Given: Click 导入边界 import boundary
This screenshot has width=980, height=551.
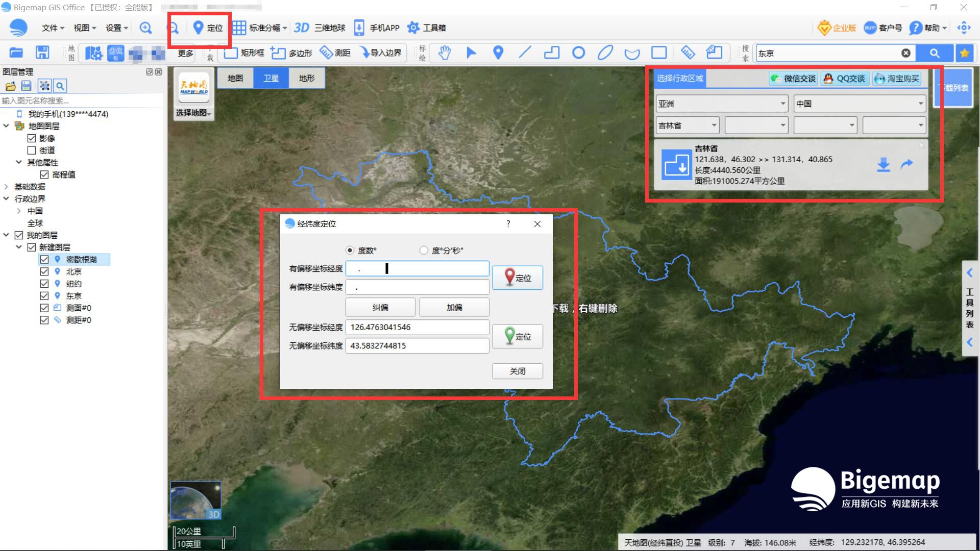Looking at the screenshot, I should pyautogui.click(x=381, y=53).
